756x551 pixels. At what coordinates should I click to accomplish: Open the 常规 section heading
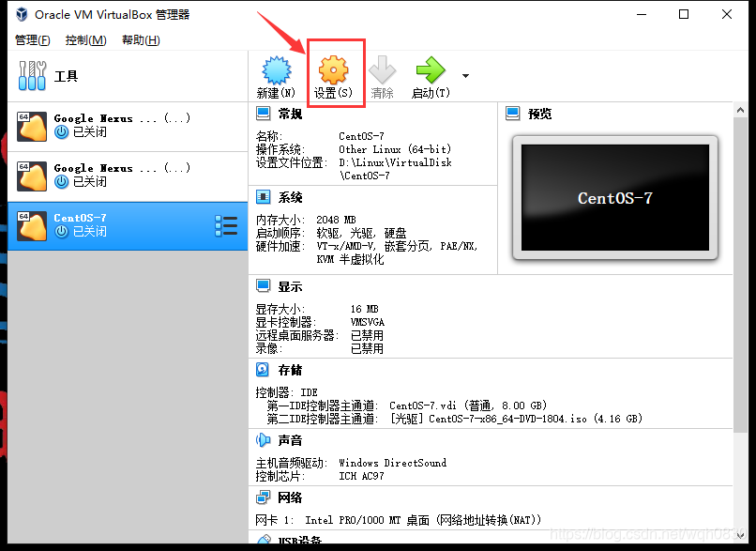(x=290, y=114)
